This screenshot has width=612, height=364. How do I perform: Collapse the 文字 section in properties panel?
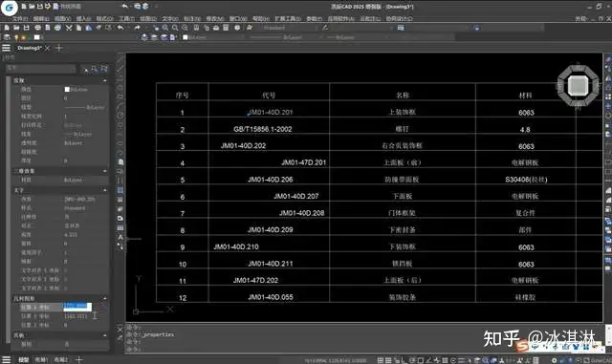click(x=105, y=190)
